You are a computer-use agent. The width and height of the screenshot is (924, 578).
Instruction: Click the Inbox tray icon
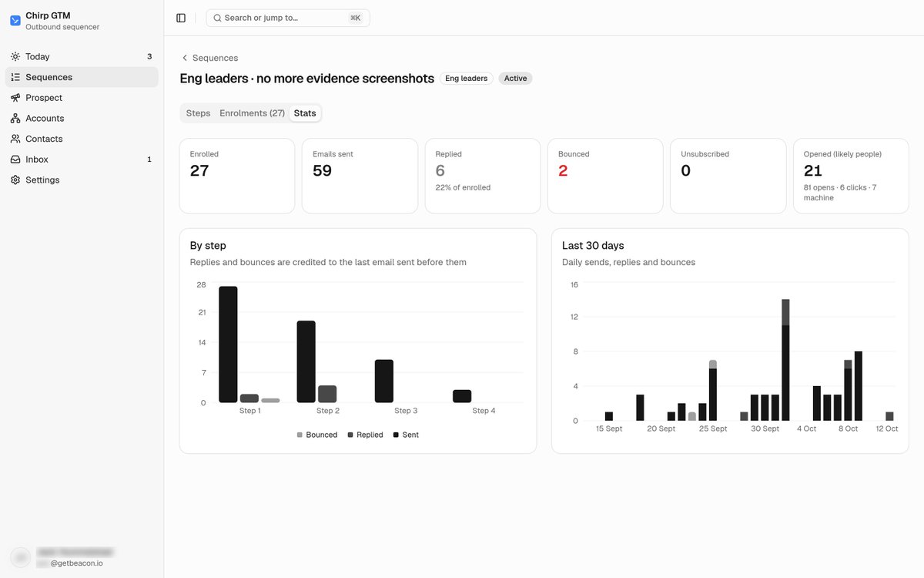coord(15,160)
